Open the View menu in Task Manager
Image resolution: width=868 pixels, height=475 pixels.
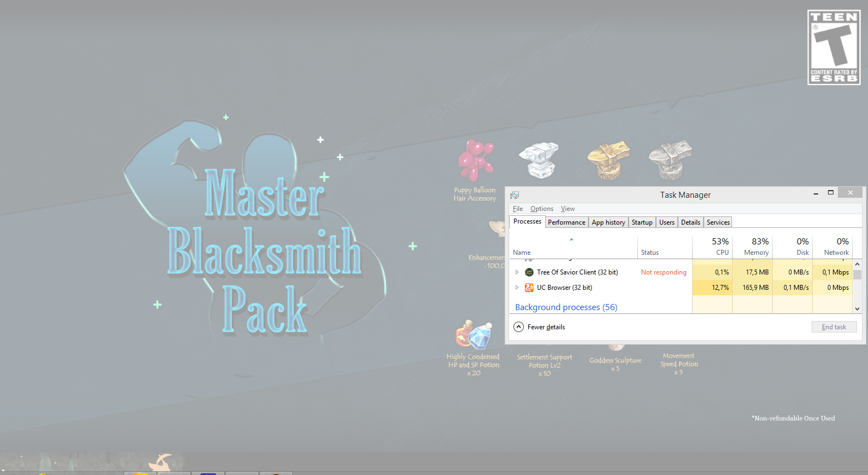(x=568, y=209)
